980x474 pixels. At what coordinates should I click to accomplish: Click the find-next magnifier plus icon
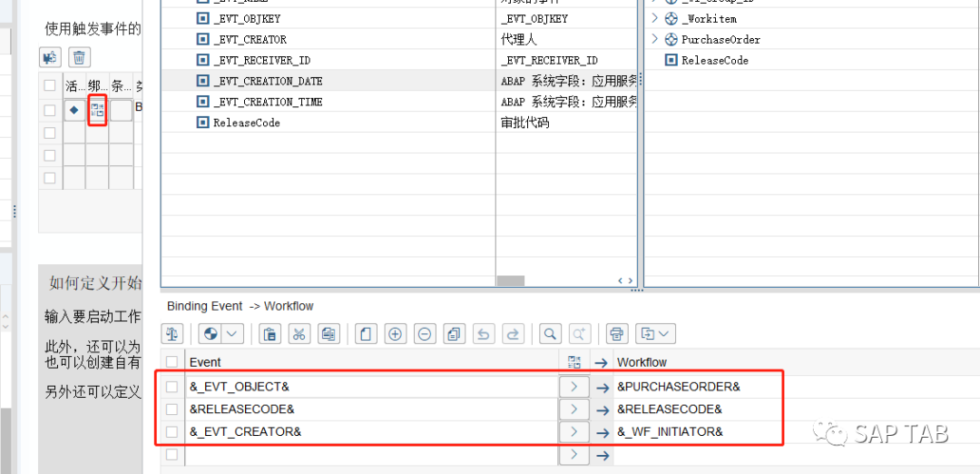pos(579,334)
